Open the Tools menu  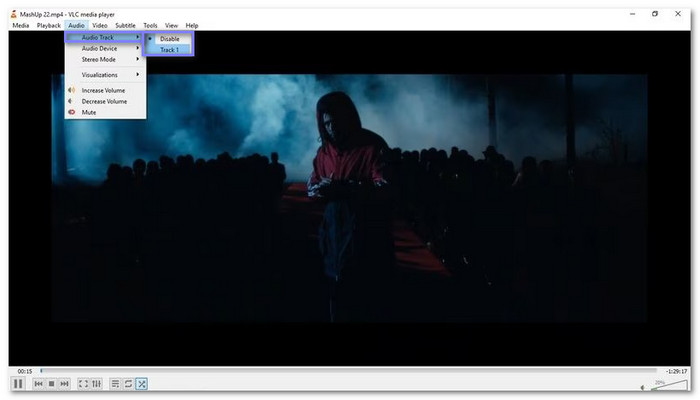tap(150, 25)
